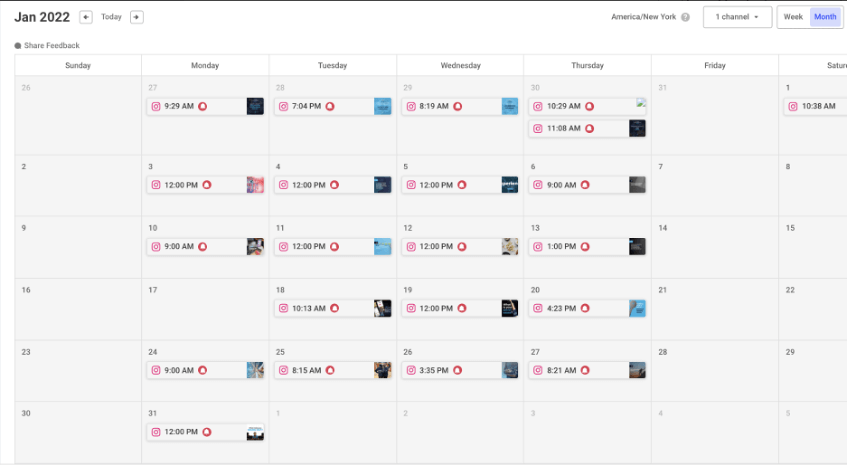Image resolution: width=848 pixels, height=466 pixels.
Task: Click the Jan 2022 month title
Action: point(42,17)
